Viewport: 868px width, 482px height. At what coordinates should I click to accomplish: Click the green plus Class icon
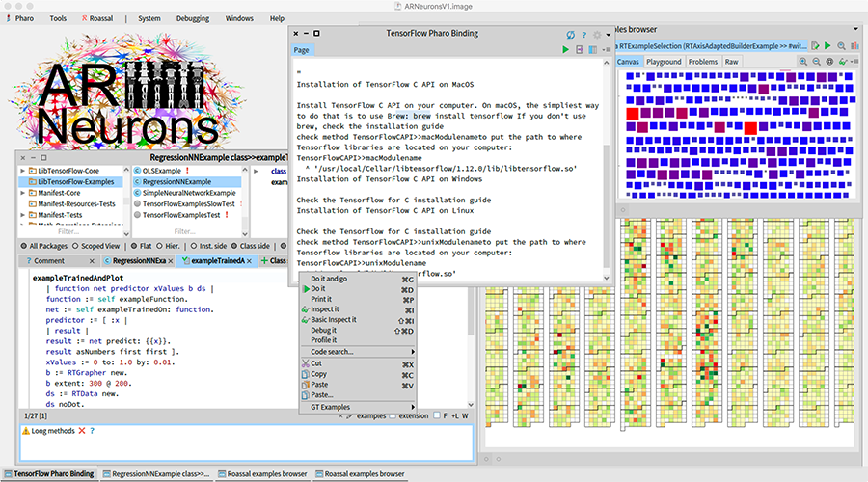(264, 260)
